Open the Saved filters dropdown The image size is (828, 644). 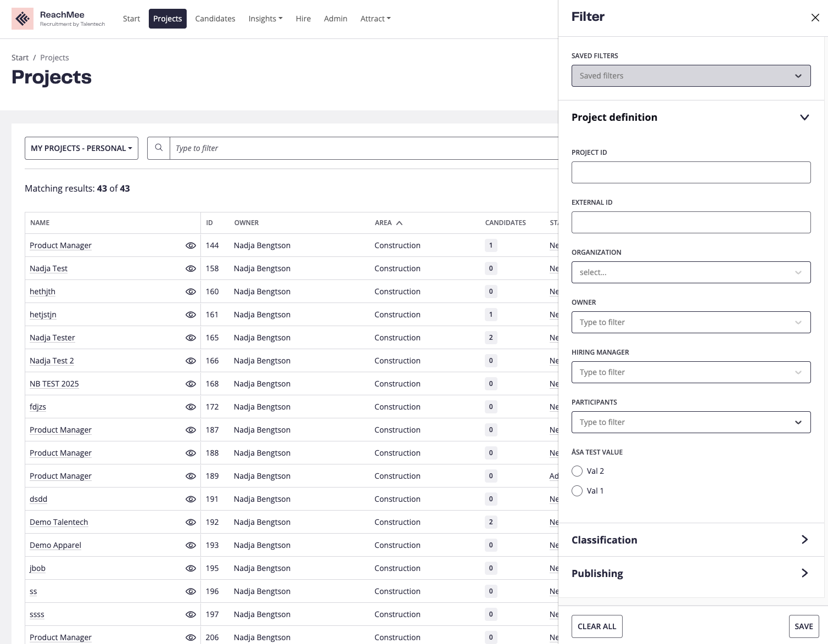(x=691, y=76)
